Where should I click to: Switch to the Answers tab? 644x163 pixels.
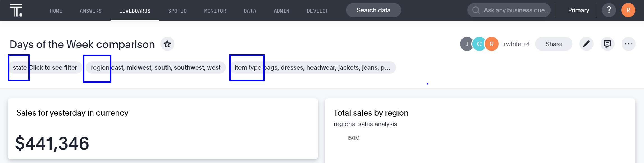pos(91,11)
